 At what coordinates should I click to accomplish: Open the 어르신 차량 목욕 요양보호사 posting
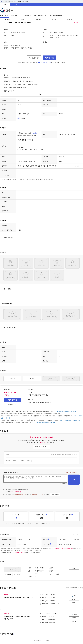(x=18, y=598)
